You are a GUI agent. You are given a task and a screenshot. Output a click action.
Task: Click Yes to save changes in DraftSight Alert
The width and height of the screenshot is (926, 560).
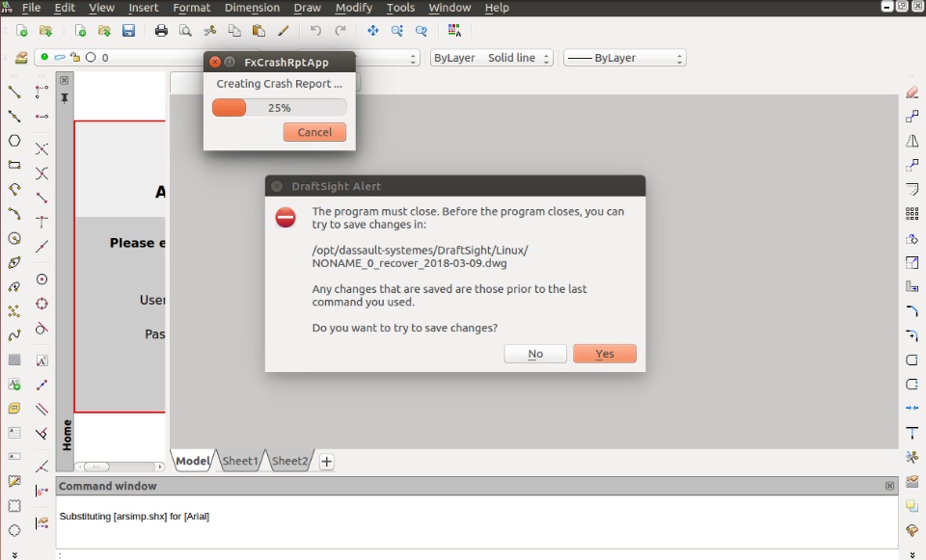coord(605,354)
